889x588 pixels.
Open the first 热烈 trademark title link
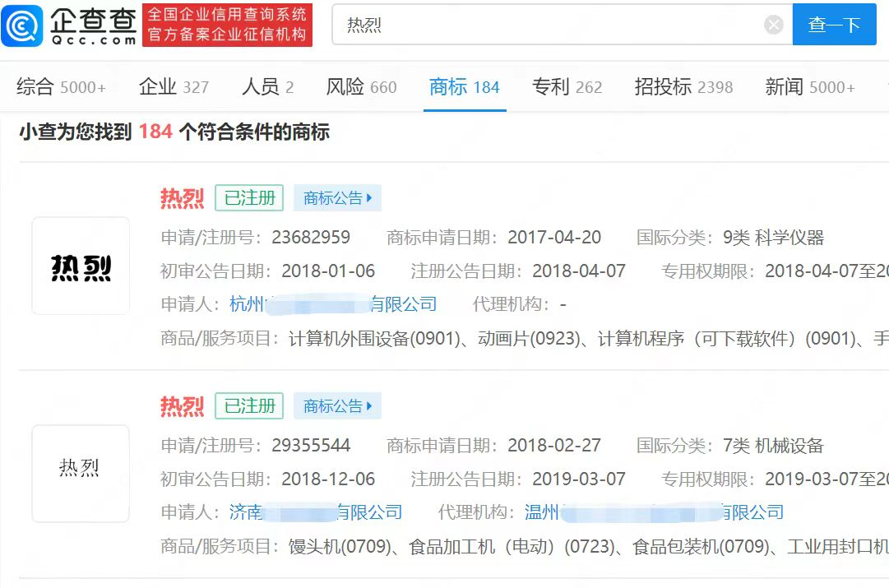(182, 198)
